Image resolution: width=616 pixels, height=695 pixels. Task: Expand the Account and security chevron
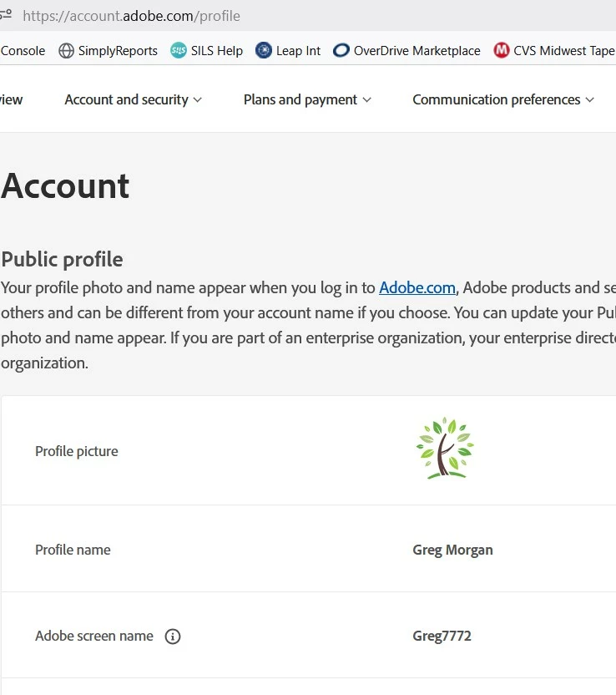click(x=198, y=100)
